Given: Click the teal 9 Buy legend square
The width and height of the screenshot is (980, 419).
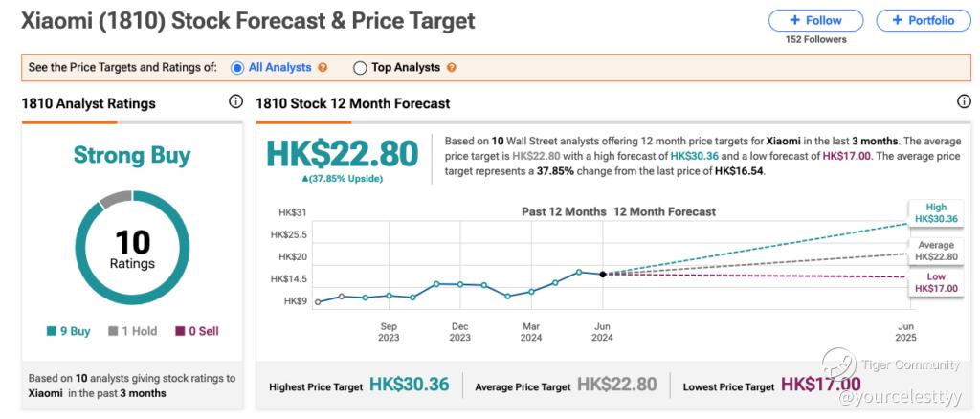Looking at the screenshot, I should pos(52,332).
